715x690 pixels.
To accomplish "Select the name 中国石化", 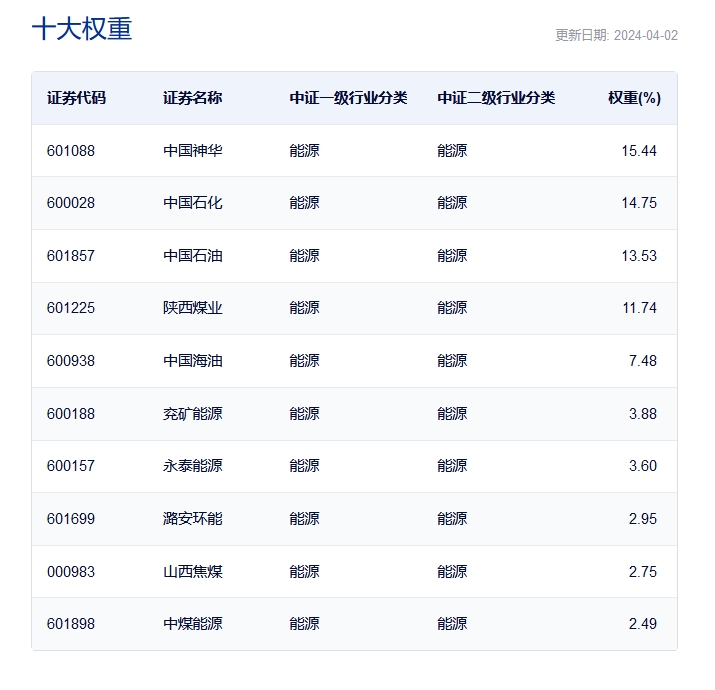I will 192,203.
